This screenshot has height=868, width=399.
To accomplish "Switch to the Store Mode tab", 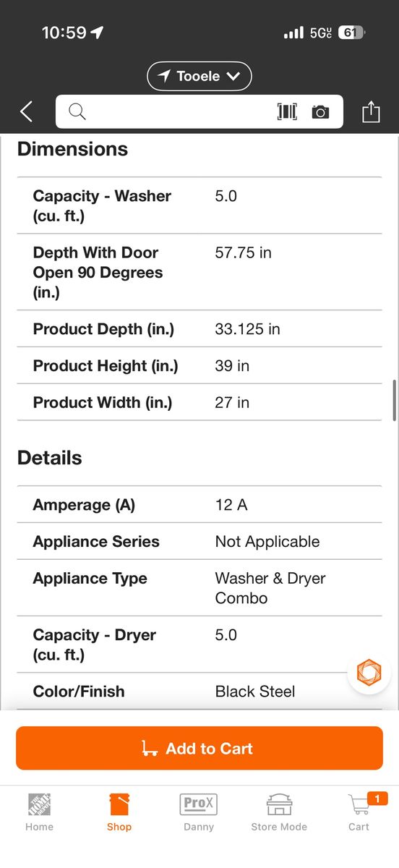I will tap(279, 812).
